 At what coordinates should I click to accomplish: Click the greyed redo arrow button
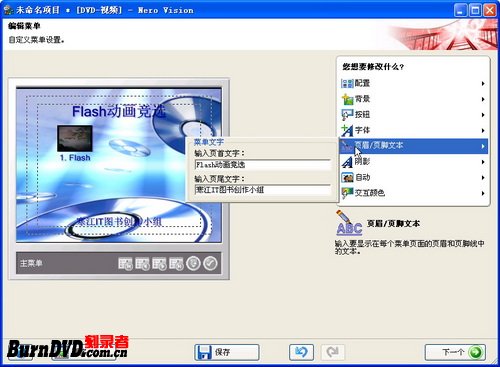click(333, 352)
